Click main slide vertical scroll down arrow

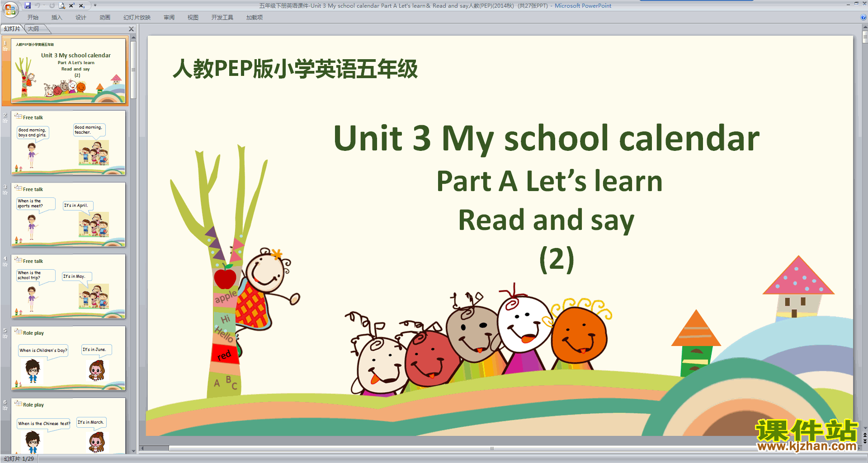coord(864,428)
